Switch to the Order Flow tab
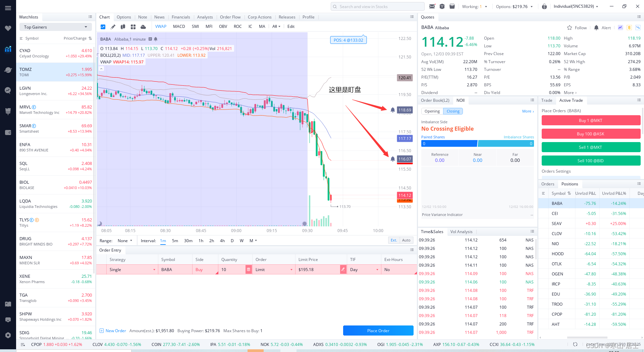The image size is (644, 352). [230, 17]
